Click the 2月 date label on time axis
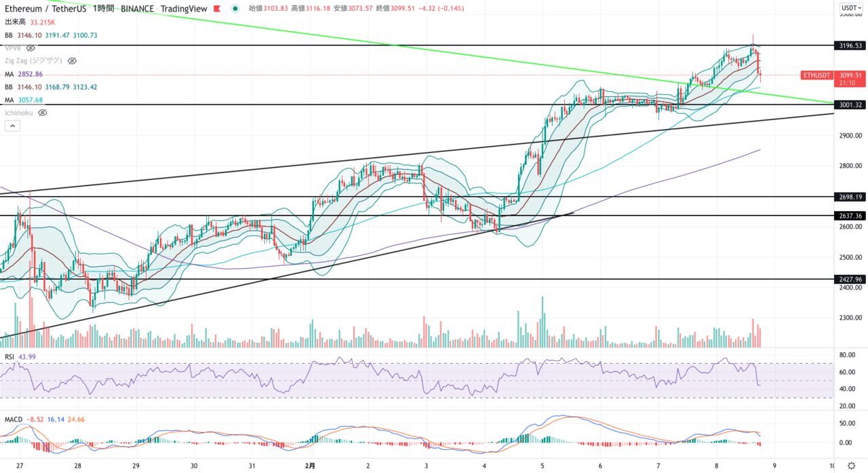868x473 pixels. pos(310,466)
